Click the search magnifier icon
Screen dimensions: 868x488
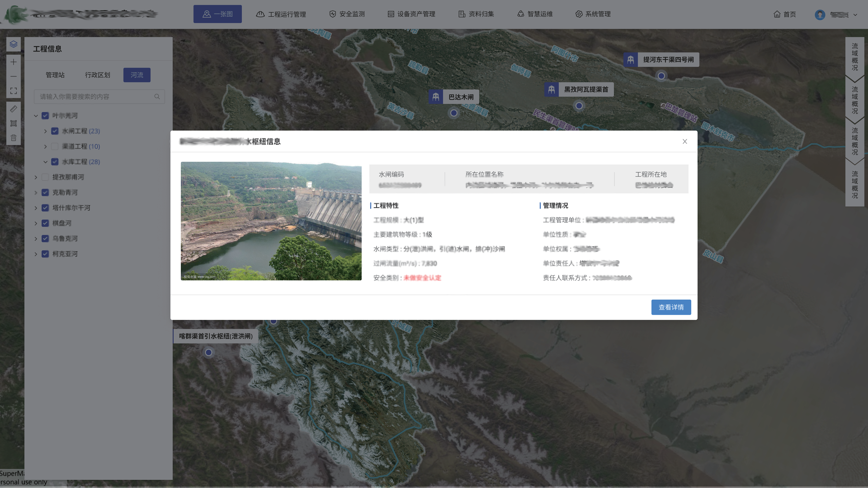tap(157, 97)
